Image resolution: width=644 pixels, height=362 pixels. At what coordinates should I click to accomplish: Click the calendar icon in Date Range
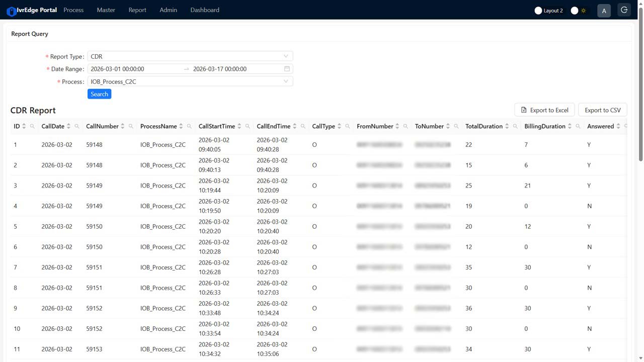(287, 69)
